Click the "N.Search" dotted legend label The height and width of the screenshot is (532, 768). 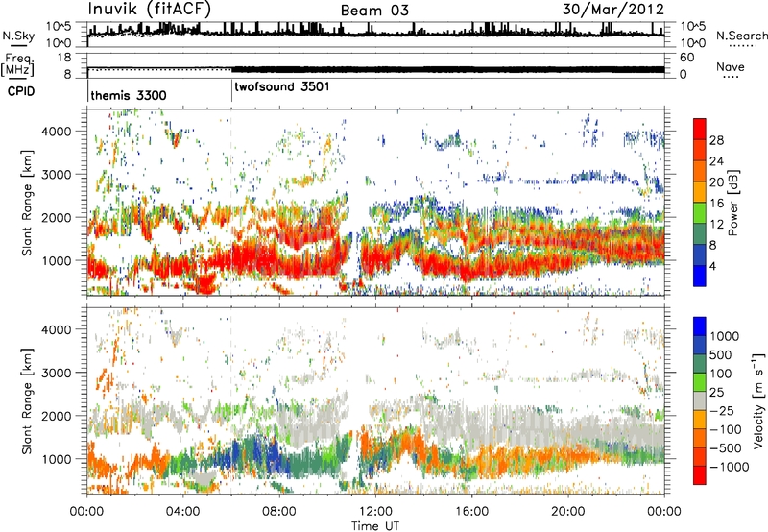click(742, 36)
